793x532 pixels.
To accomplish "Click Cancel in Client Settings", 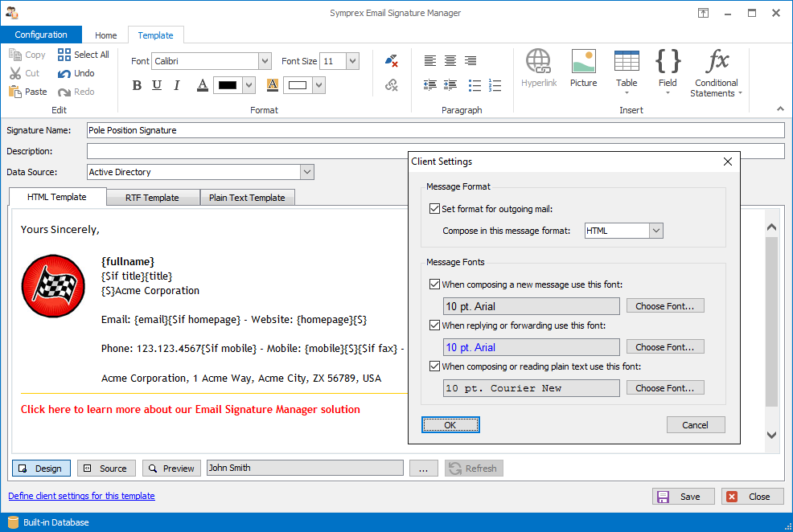I will 696,425.
